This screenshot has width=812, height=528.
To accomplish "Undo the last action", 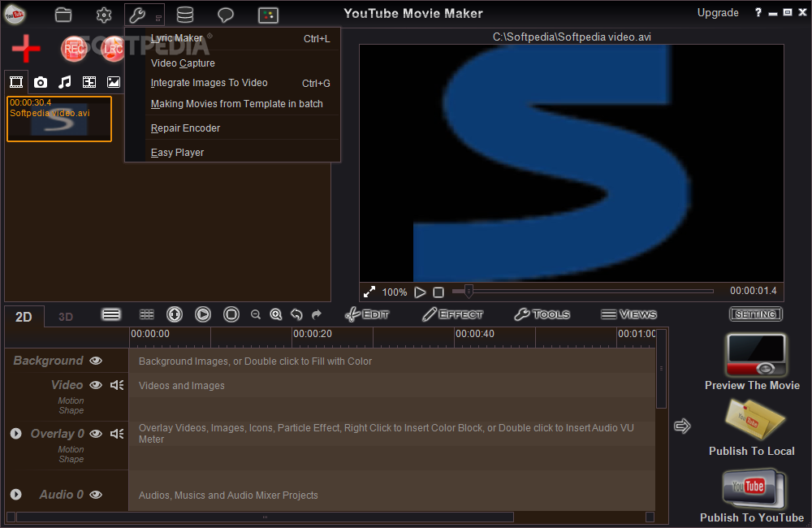I will 296,314.
